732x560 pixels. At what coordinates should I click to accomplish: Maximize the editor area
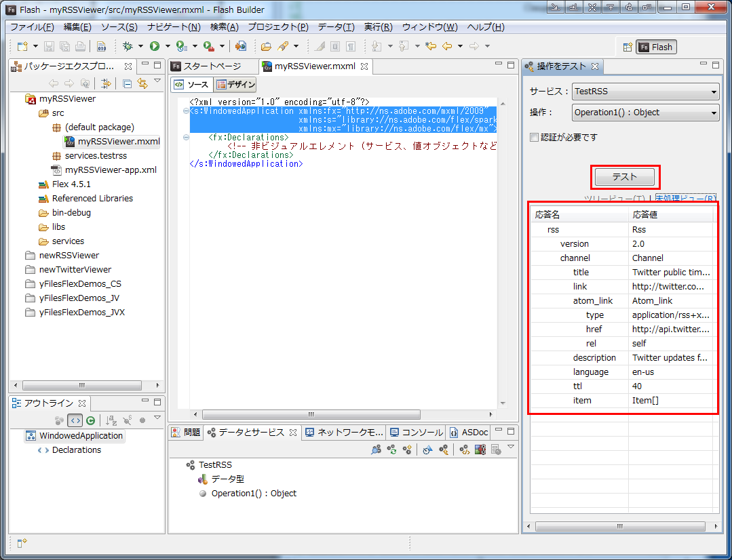511,65
